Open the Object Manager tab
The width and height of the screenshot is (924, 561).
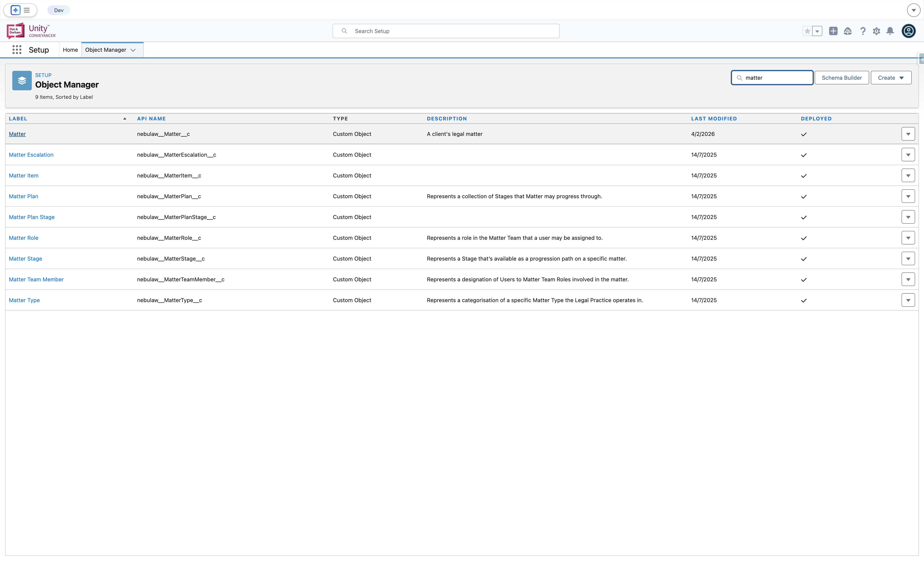106,50
